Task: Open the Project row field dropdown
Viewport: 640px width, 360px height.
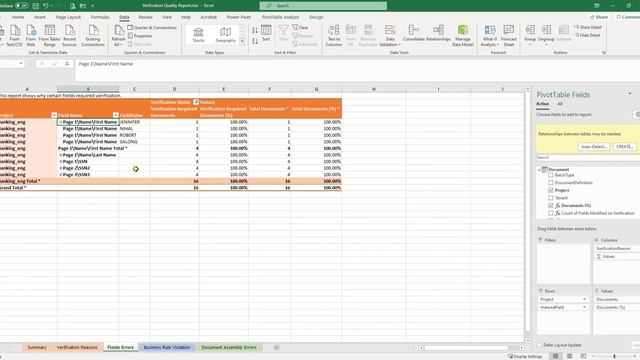Action: [x=584, y=299]
